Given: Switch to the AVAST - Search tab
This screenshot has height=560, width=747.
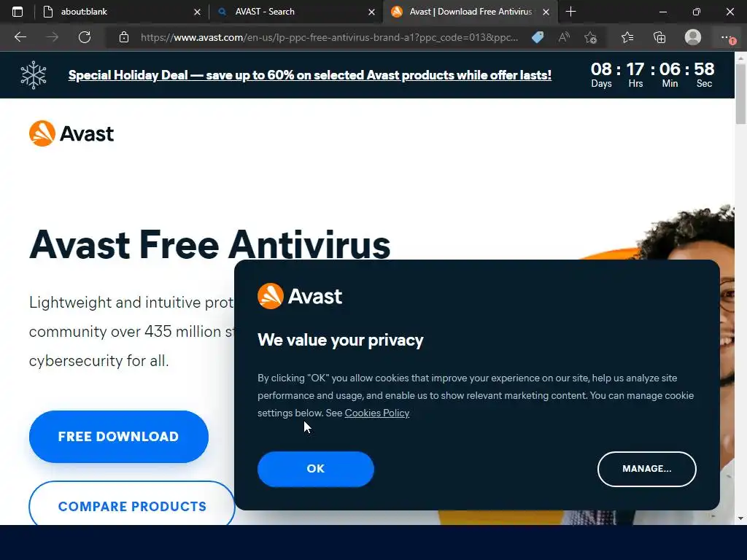Looking at the screenshot, I should 264,12.
